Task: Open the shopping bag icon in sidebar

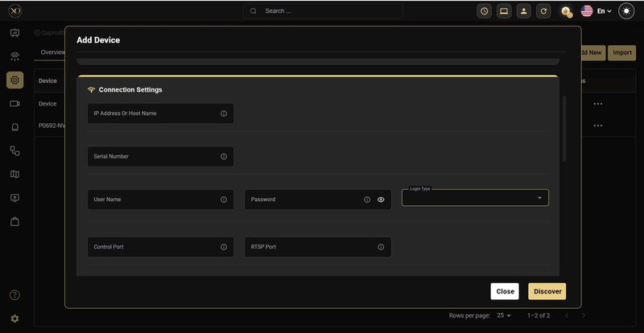Action: point(14,222)
